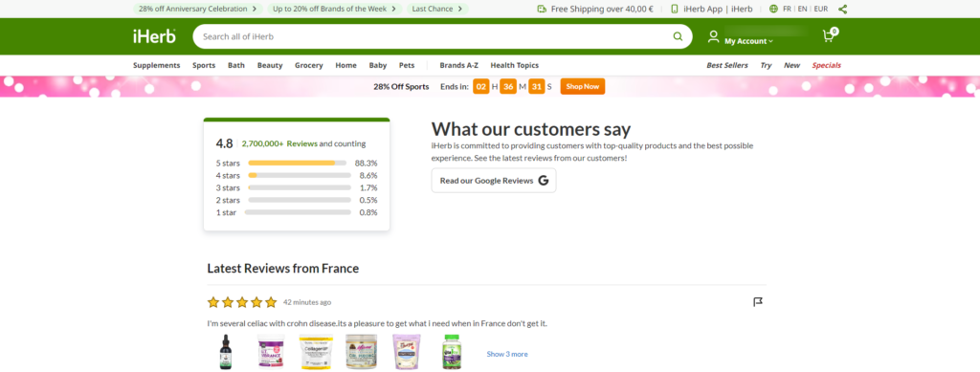Image resolution: width=980 pixels, height=372 pixels.
Task: Expand the My Account dropdown
Action: [x=748, y=41]
